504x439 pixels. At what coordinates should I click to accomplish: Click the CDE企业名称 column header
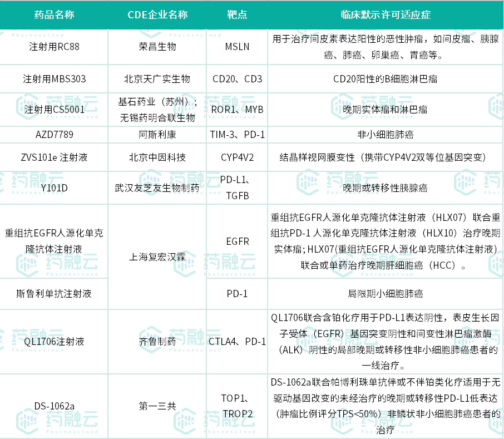click(157, 15)
